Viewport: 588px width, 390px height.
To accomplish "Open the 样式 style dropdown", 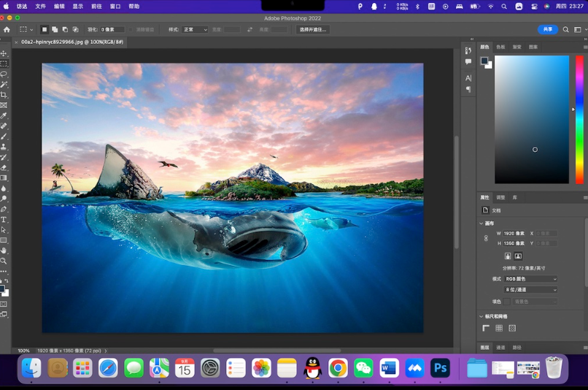I will tap(195, 30).
